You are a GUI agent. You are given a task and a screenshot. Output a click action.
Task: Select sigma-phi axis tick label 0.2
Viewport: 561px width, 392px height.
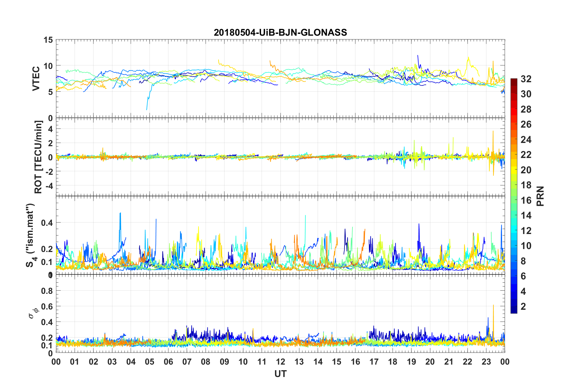pyautogui.click(x=47, y=338)
